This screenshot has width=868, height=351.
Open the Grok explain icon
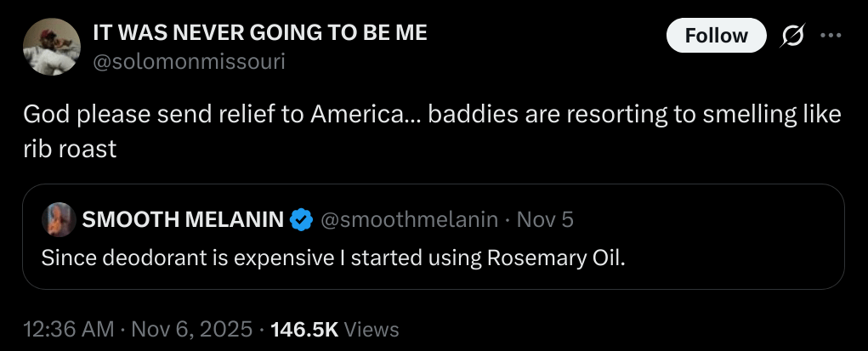[792, 36]
